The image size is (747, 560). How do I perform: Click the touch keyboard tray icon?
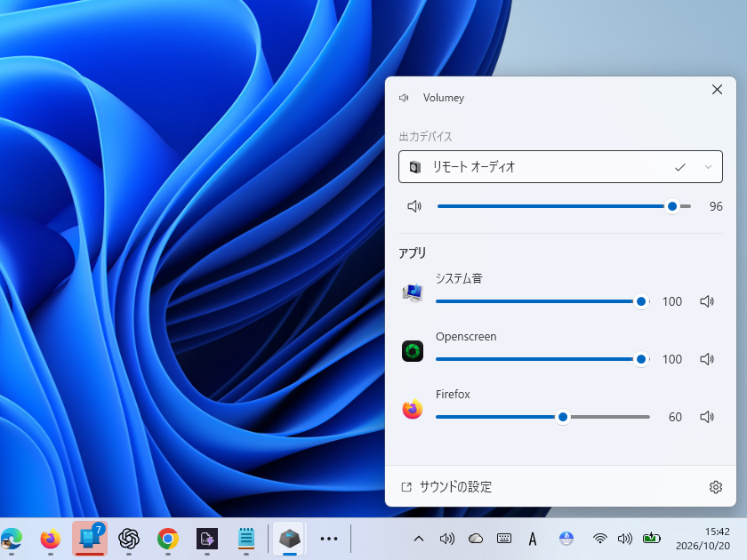point(504,539)
